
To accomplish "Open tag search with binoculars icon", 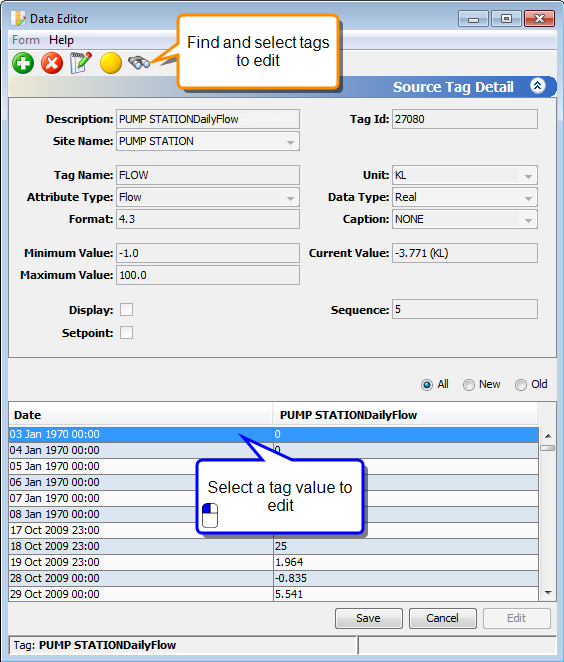I will tap(139, 63).
